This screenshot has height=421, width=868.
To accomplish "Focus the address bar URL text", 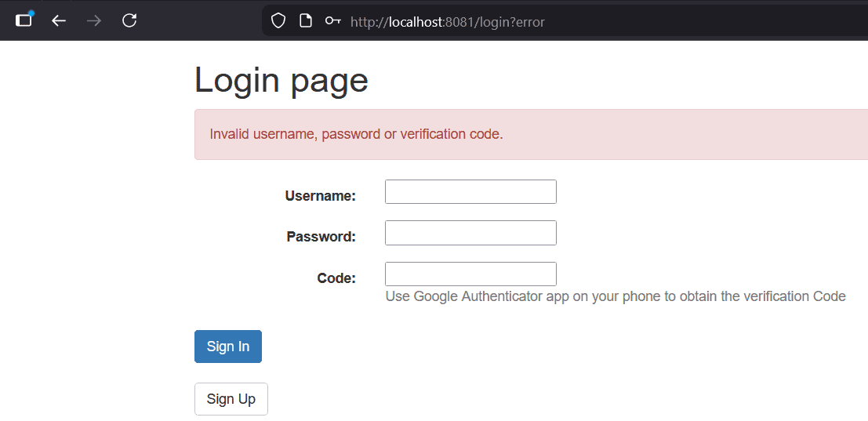I will click(448, 22).
